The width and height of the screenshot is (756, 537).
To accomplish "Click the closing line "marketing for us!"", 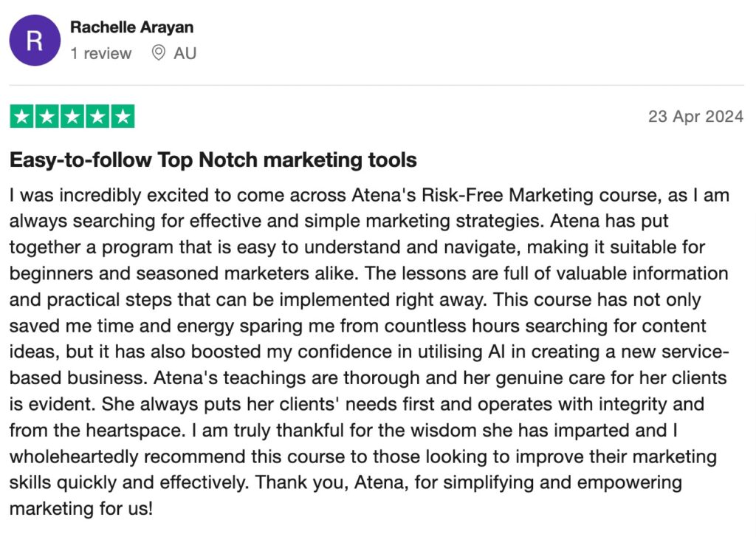I will point(81,508).
